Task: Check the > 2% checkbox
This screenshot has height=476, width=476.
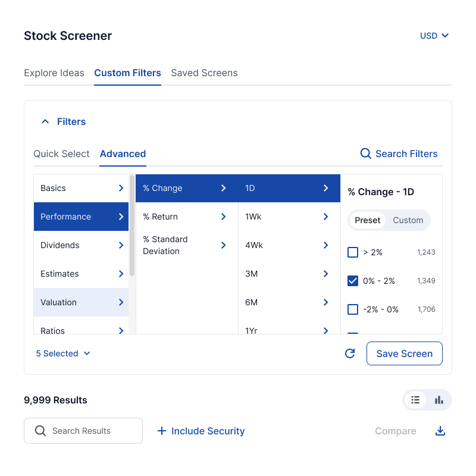Action: pos(353,252)
